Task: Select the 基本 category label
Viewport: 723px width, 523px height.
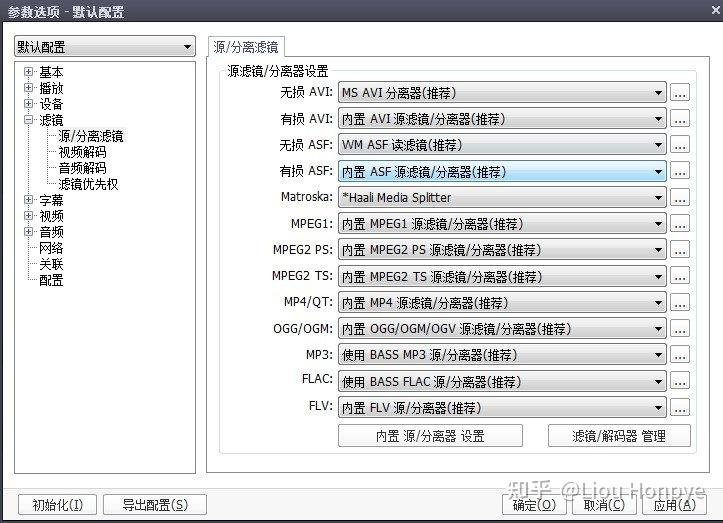Action: click(51, 72)
